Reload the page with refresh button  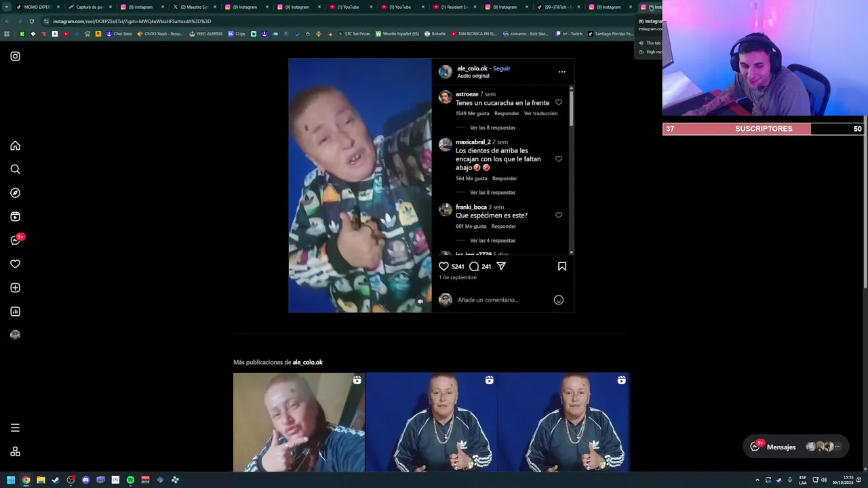coord(31,21)
